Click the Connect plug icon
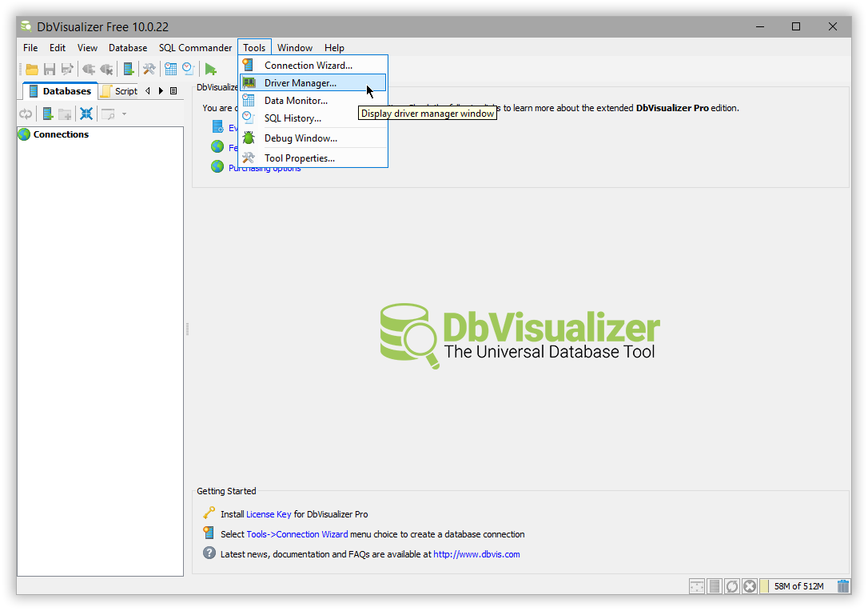 click(88, 69)
